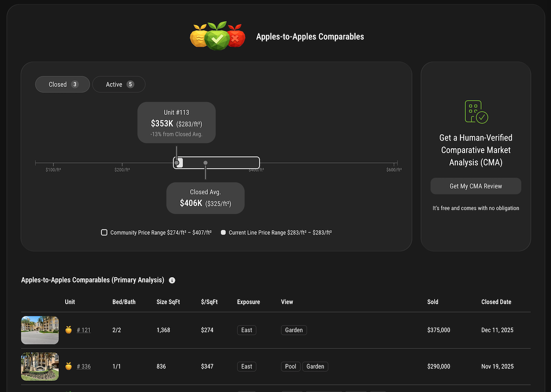Click the Pool view tag for unit 336
The image size is (551, 392).
point(291,366)
